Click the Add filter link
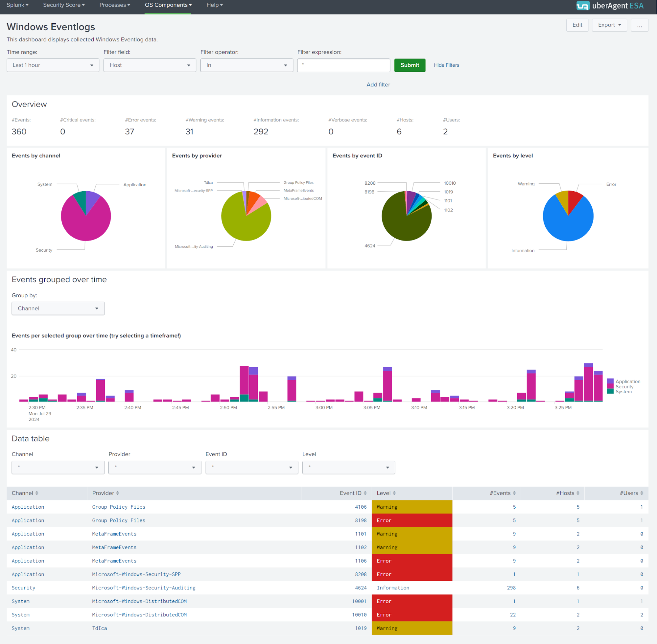The width and height of the screenshot is (657, 644). (378, 84)
